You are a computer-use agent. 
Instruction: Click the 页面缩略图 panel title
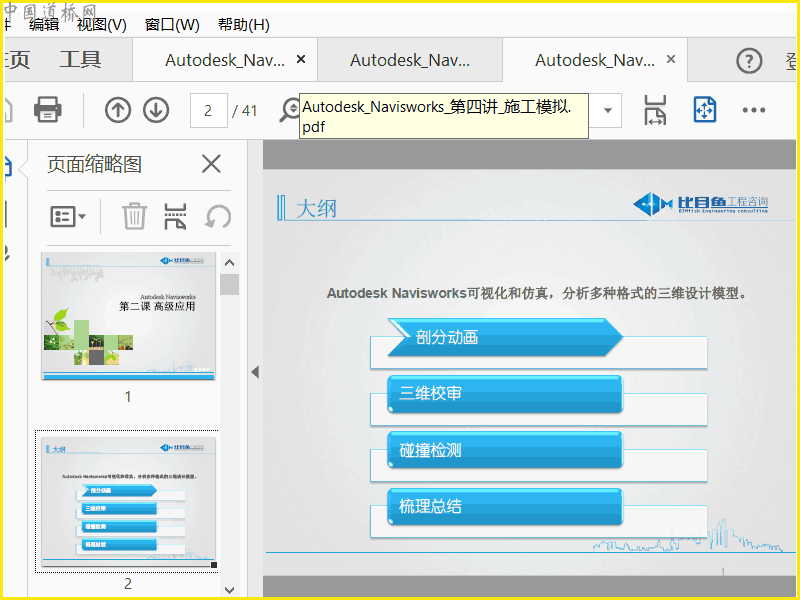94,164
